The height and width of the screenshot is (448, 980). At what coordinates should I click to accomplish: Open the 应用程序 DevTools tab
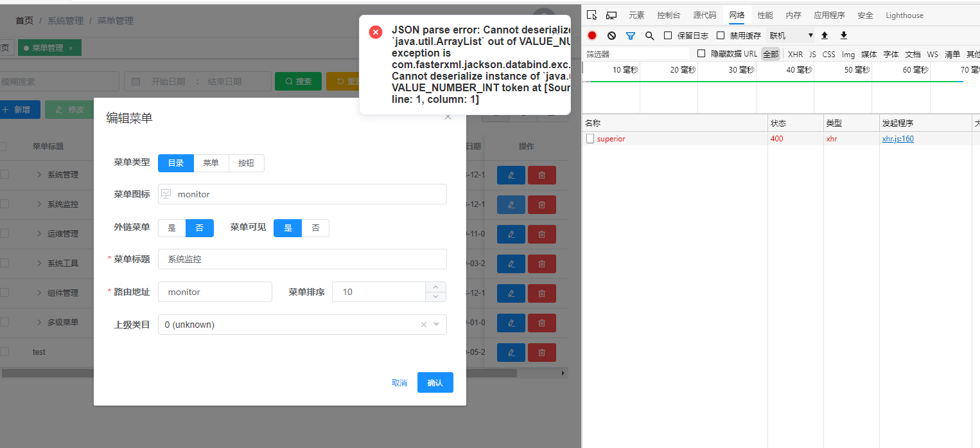pyautogui.click(x=829, y=15)
